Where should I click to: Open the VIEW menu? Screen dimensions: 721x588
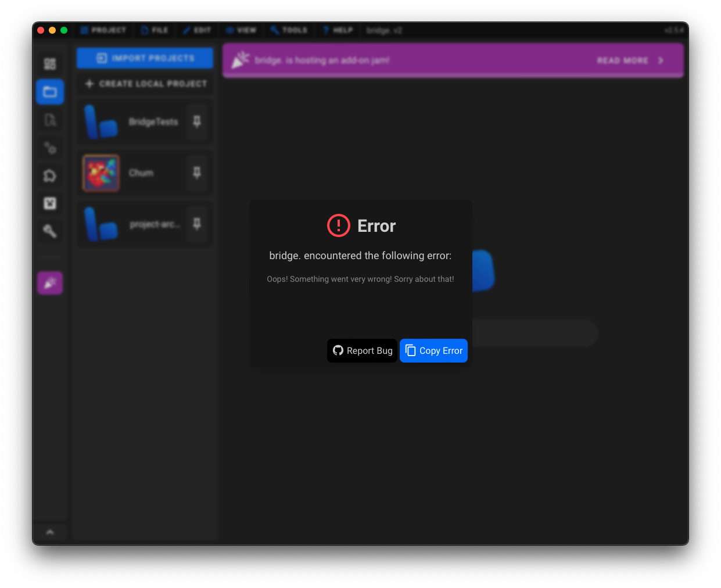(x=241, y=30)
